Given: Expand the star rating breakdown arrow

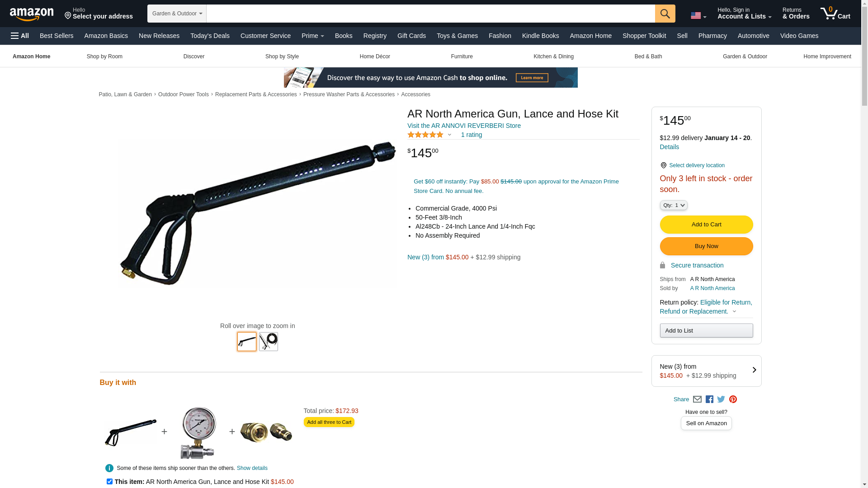Looking at the screenshot, I should (x=449, y=135).
